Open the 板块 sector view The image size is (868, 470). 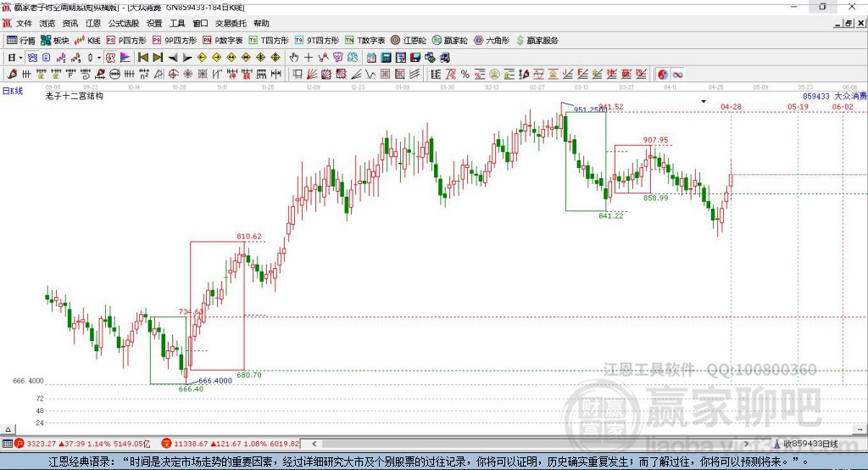coord(55,41)
